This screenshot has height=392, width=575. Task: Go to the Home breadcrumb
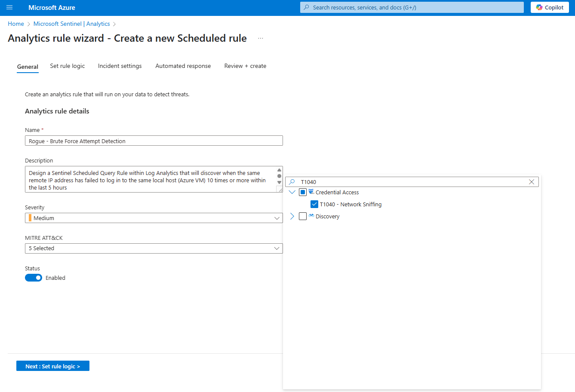coord(16,24)
